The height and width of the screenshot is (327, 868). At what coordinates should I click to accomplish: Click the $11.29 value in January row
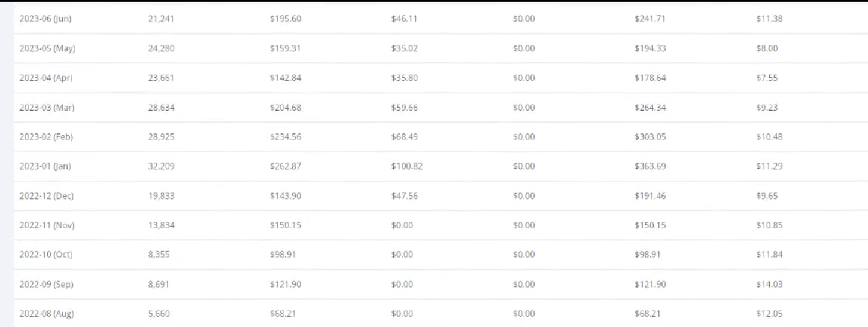click(x=769, y=166)
